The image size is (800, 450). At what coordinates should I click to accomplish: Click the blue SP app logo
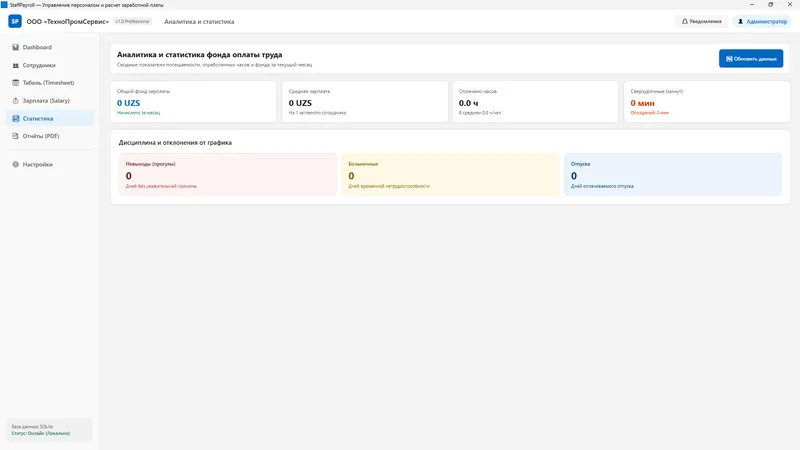[x=15, y=21]
